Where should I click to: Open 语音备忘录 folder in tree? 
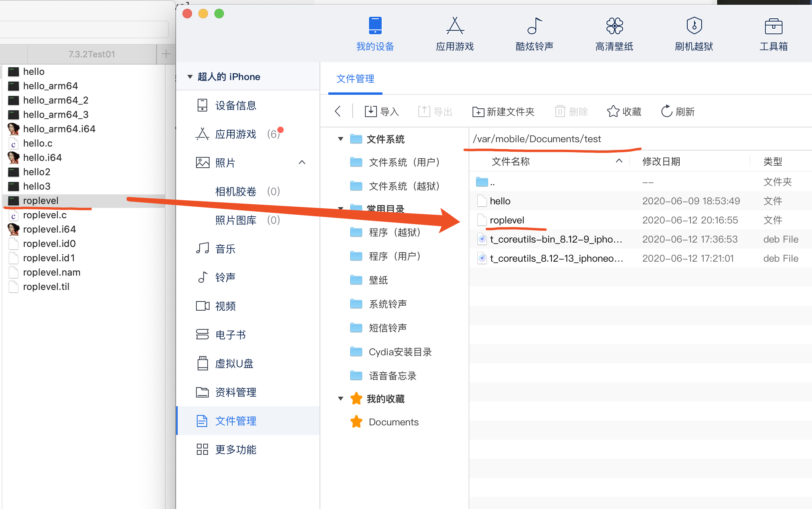tap(383, 376)
